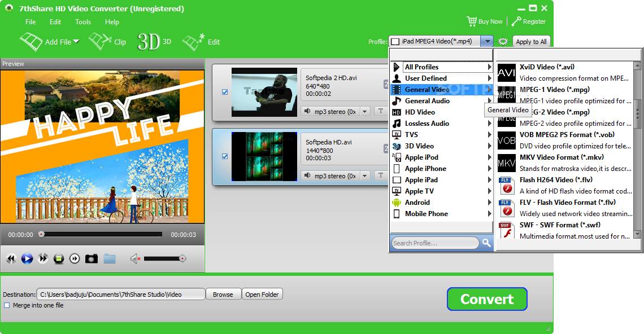
Task: Click the next frame step button
Action: (x=75, y=258)
